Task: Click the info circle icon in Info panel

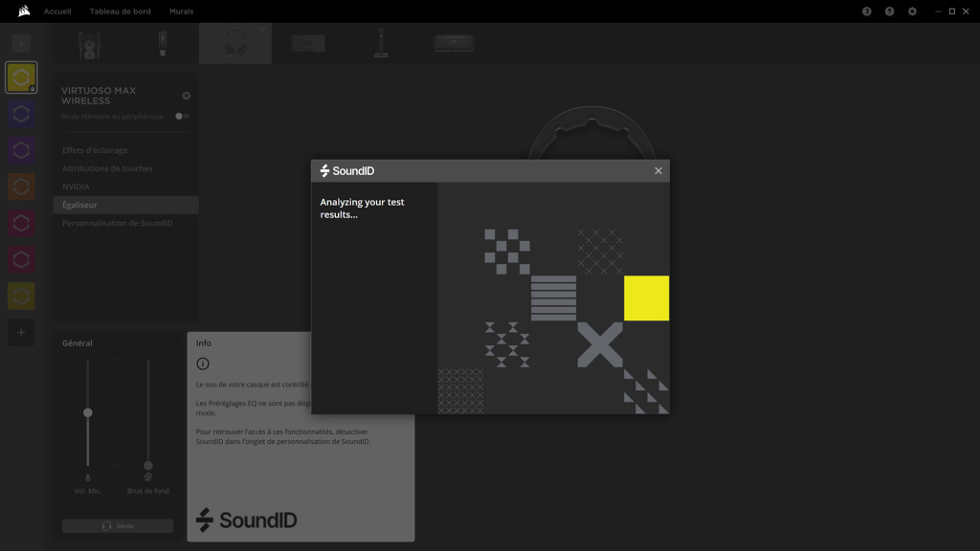Action: [x=203, y=364]
